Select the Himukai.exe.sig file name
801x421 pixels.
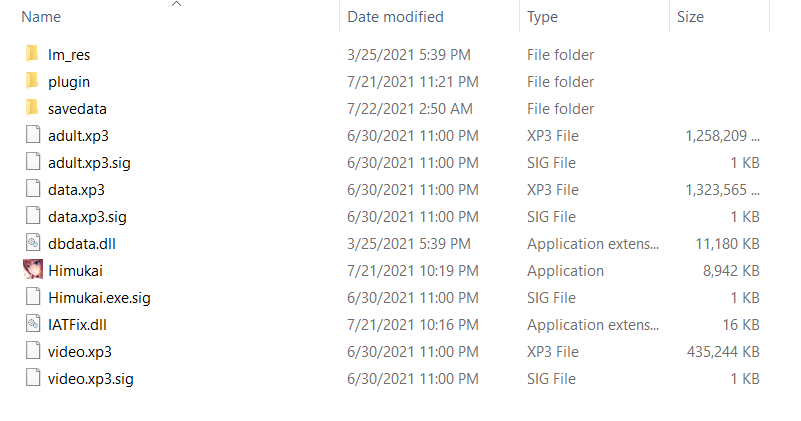click(x=99, y=297)
